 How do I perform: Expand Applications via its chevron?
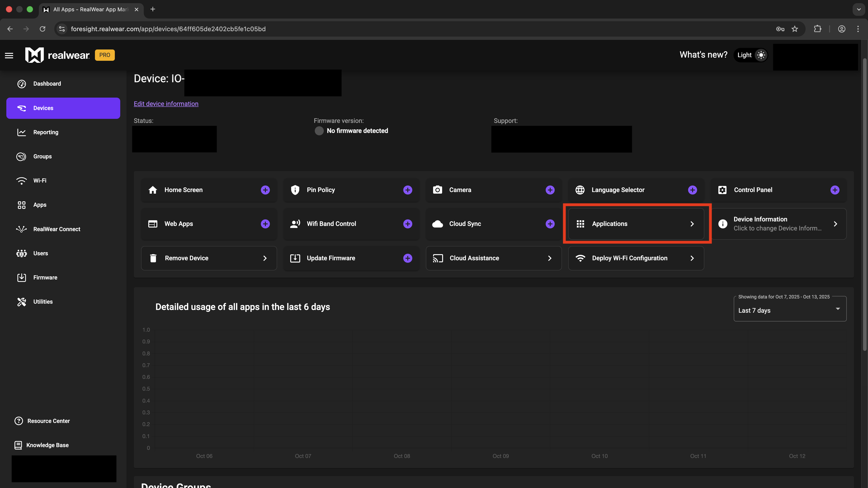pyautogui.click(x=692, y=224)
